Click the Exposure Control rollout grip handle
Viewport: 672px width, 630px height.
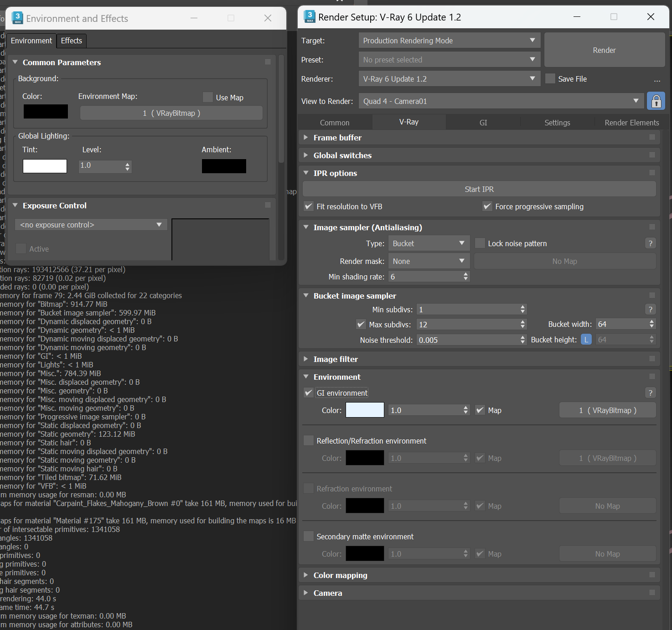click(x=268, y=205)
